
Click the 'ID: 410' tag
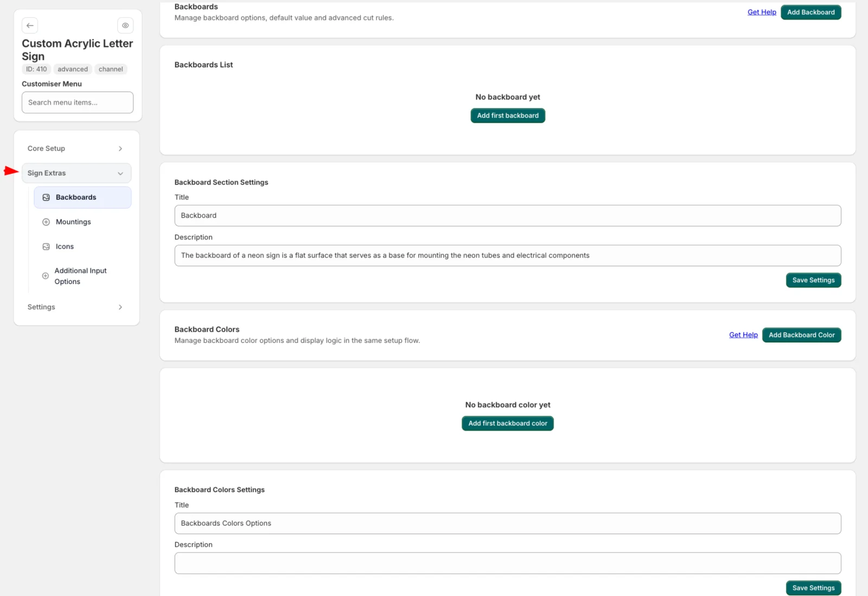point(36,69)
